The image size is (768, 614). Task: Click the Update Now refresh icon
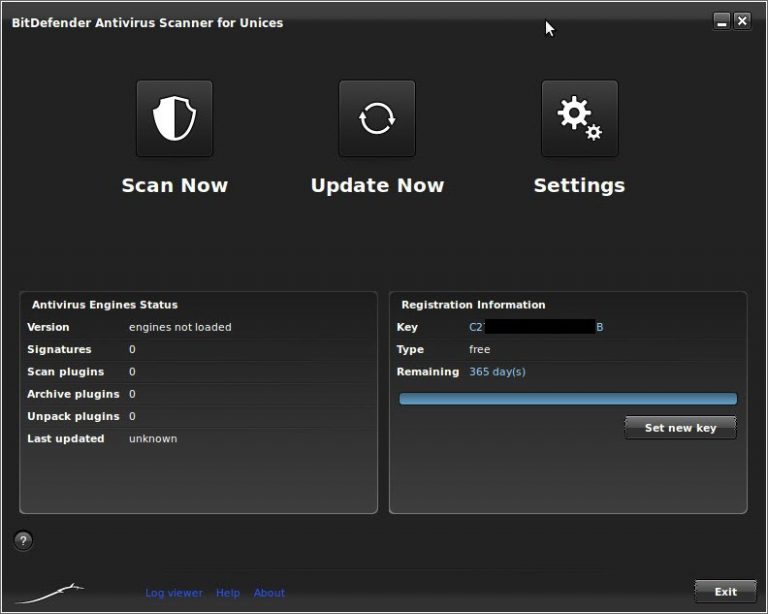(x=377, y=118)
